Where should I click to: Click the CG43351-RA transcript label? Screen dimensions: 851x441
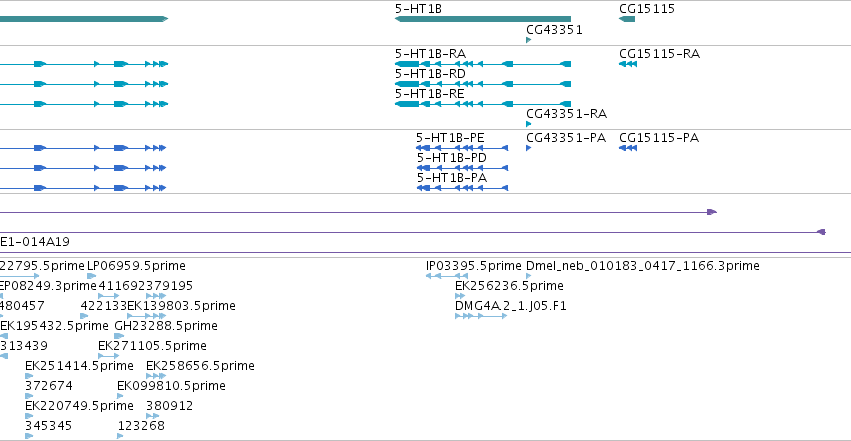click(567, 114)
